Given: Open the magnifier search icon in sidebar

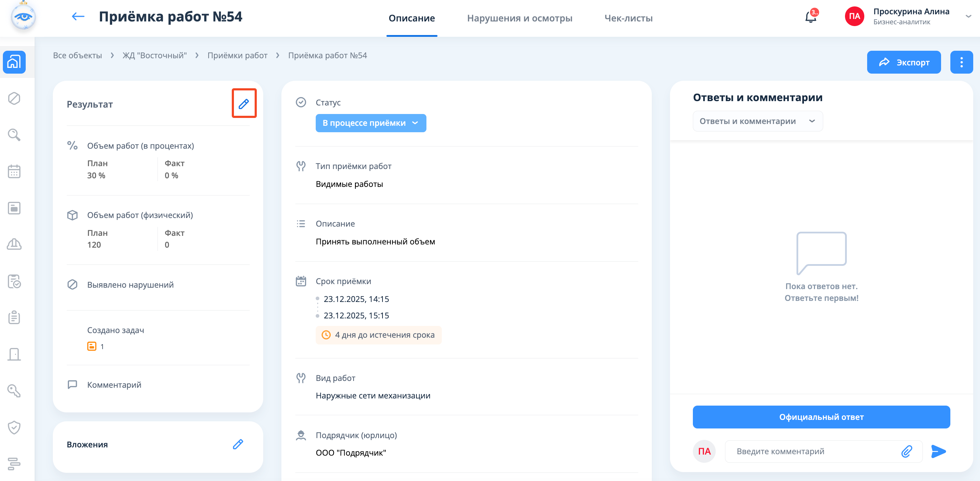Looking at the screenshot, I should (x=14, y=135).
